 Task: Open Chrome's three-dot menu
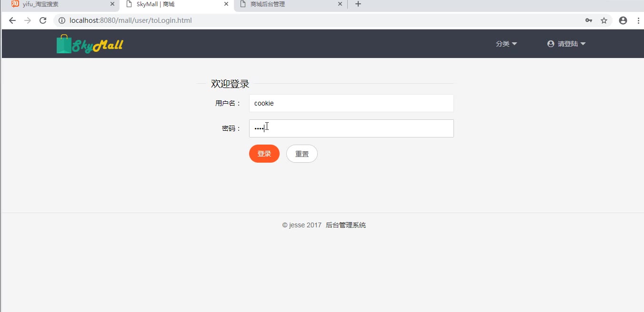(638, 20)
